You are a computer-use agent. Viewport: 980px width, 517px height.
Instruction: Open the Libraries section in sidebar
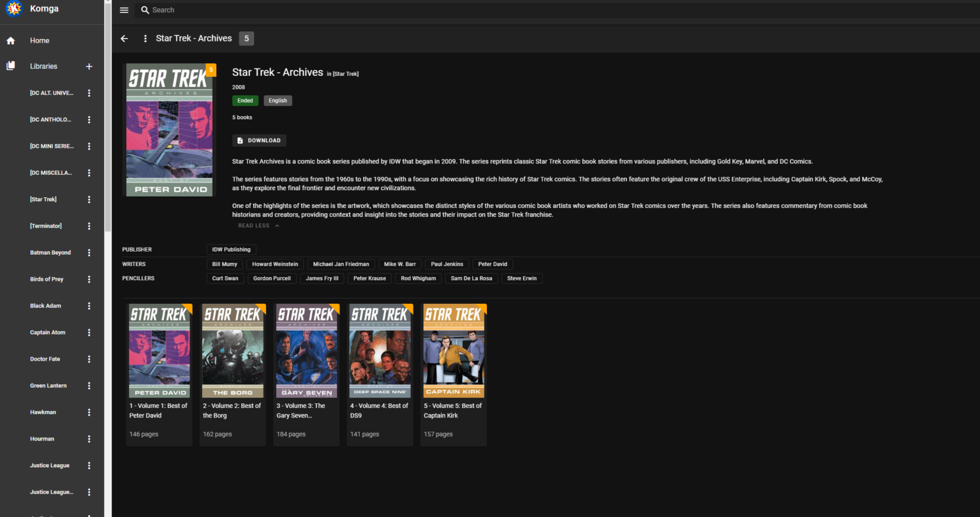(43, 66)
